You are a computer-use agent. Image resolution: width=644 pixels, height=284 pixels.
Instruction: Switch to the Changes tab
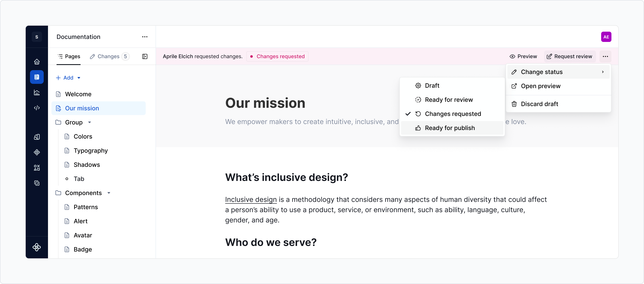click(x=108, y=56)
